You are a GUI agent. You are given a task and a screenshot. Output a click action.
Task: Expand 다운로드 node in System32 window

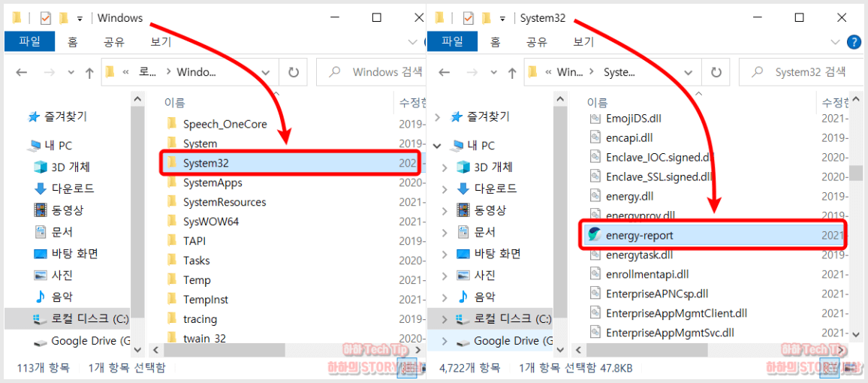pyautogui.click(x=444, y=188)
